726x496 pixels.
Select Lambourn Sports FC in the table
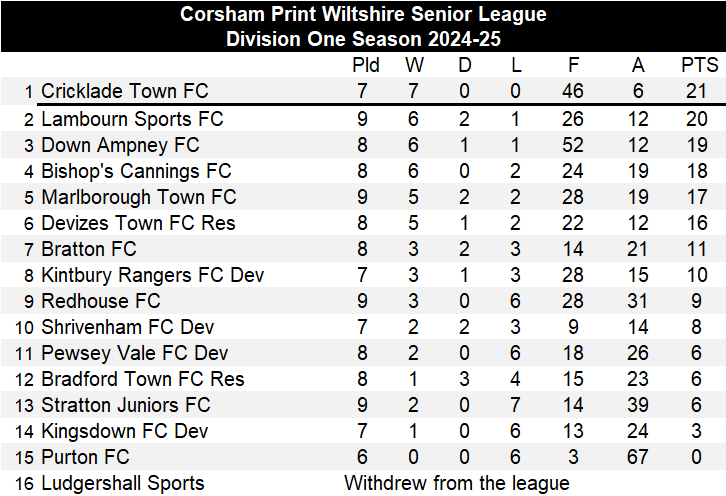coord(131,119)
